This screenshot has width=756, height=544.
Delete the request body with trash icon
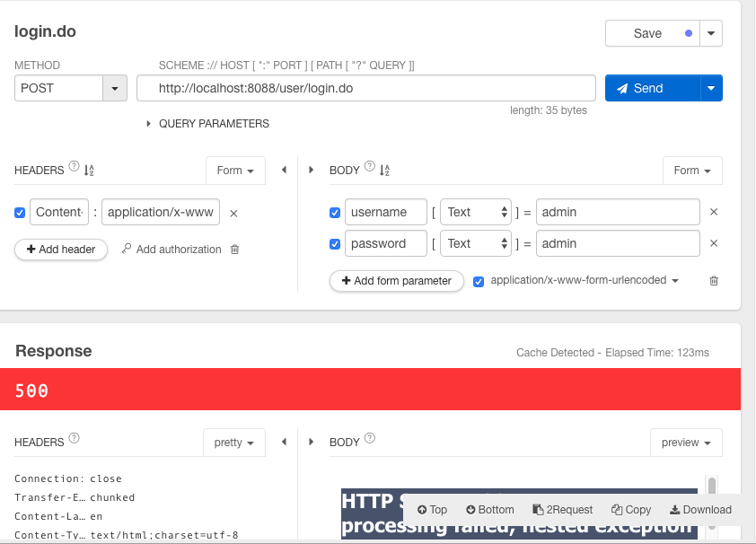[x=714, y=280]
